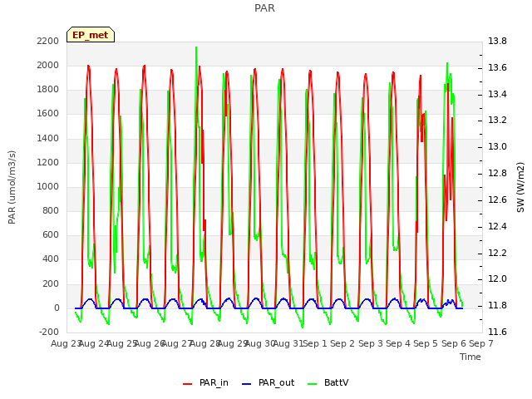The width and height of the screenshot is (532, 399).
Task: Click the 12.2 right axis tick
Action: pos(497,253)
